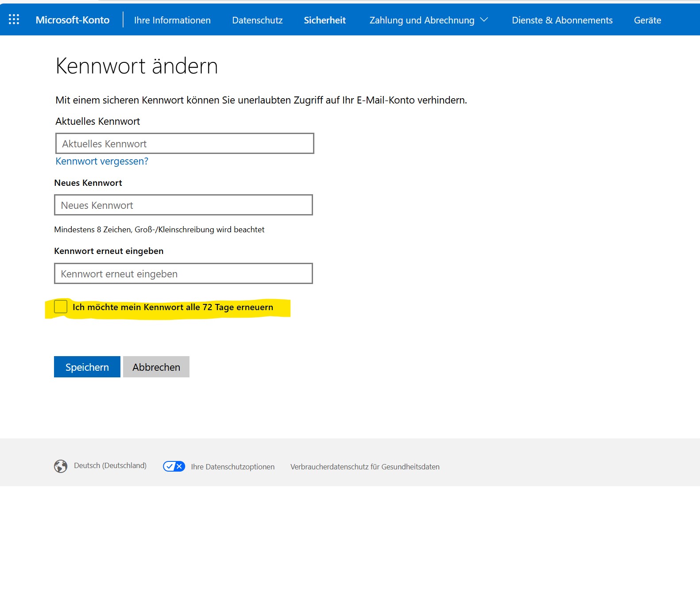Open Ihre Datenschutzoptionen link
The height and width of the screenshot is (603, 700).
(233, 467)
